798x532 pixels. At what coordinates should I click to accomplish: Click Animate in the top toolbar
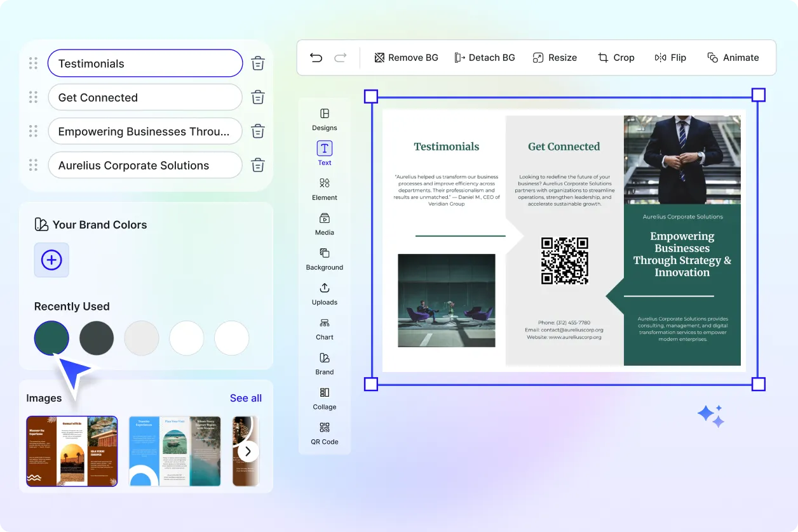733,57
